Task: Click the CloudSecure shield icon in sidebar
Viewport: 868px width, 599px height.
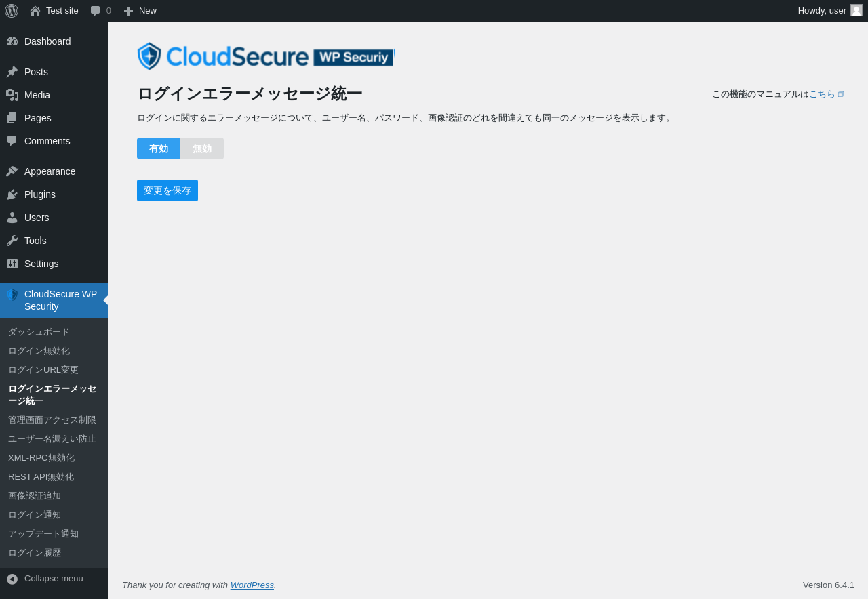Action: coord(12,295)
